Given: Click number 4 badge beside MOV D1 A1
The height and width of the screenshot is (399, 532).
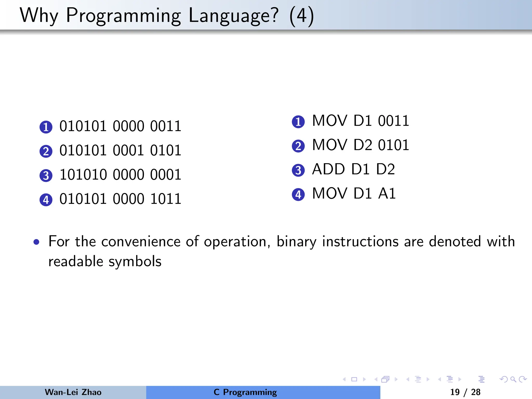Looking at the screenshot, I should [x=298, y=195].
